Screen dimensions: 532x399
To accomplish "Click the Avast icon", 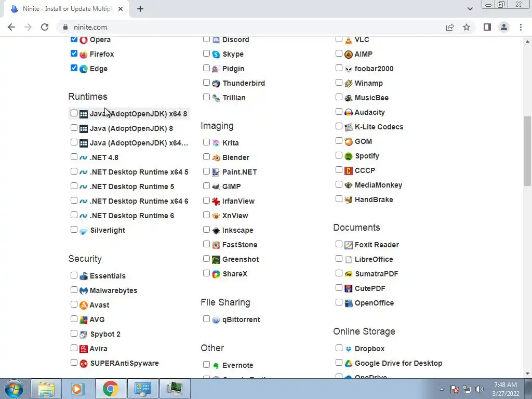I will pyautogui.click(x=84, y=305).
